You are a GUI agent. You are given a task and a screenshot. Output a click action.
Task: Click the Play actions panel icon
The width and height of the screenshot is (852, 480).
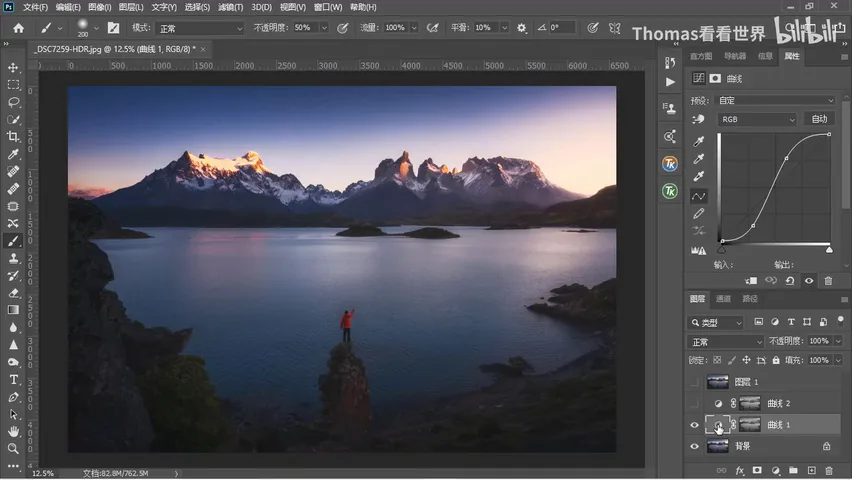point(670,82)
